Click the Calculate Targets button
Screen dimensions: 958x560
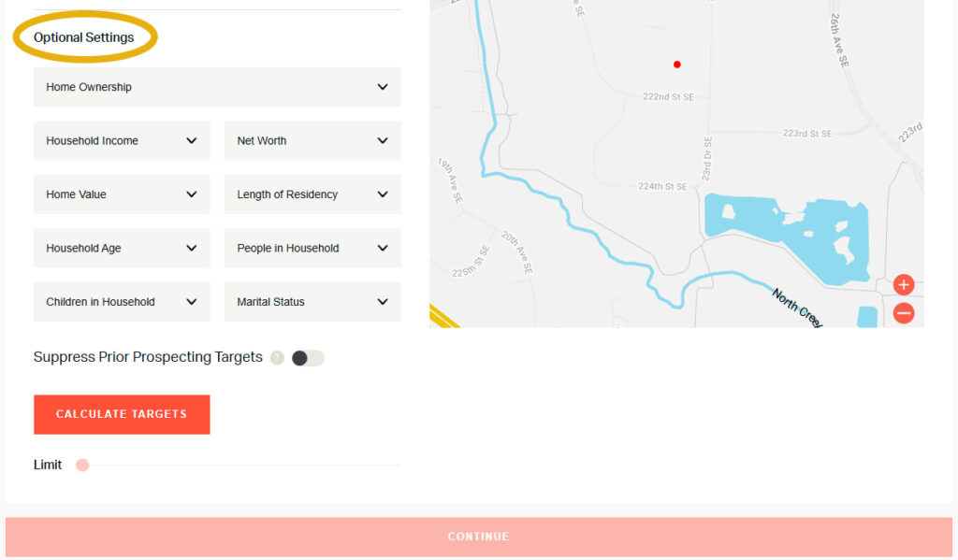coord(122,414)
